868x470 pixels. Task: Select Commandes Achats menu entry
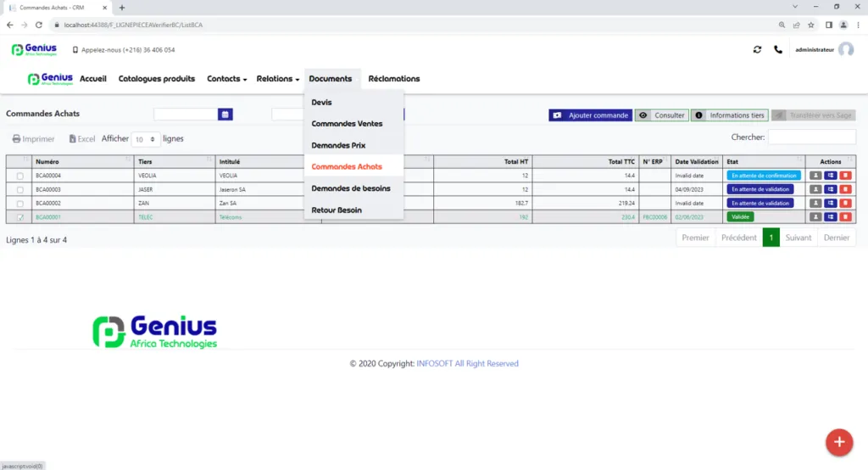pyautogui.click(x=347, y=166)
